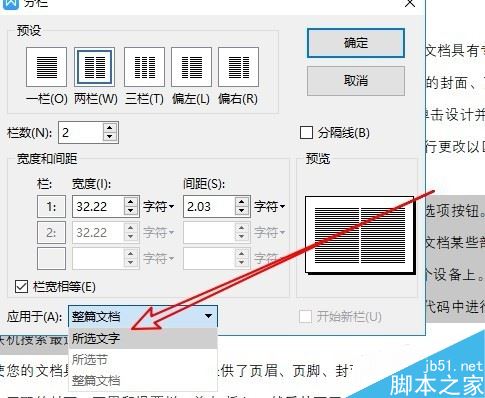Viewport: 485px width, 398px height.
Task: Click the 取消 cancel button
Action: pos(356,81)
